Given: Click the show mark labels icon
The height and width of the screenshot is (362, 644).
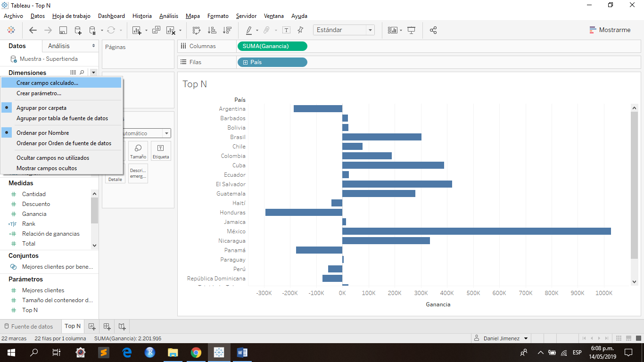Looking at the screenshot, I should pos(286,30).
